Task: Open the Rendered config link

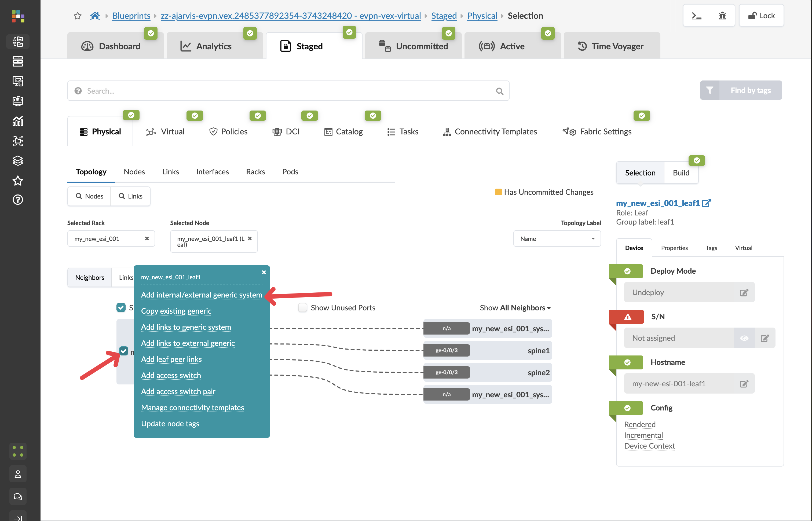Action: tap(639, 424)
